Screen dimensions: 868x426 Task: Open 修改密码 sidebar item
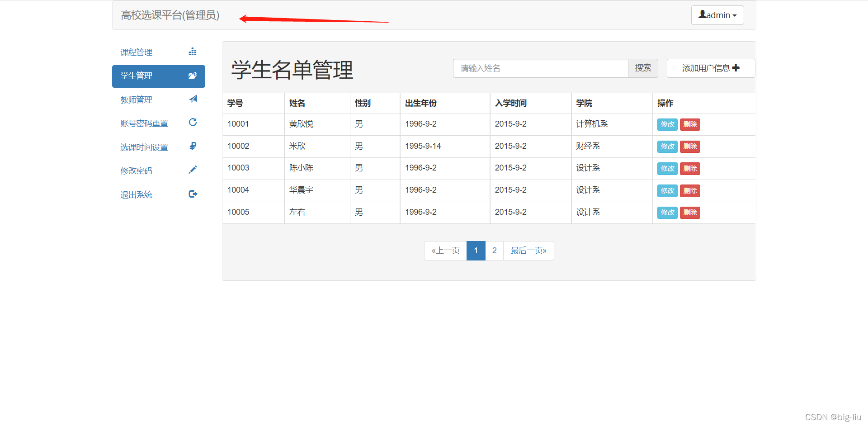(x=158, y=170)
